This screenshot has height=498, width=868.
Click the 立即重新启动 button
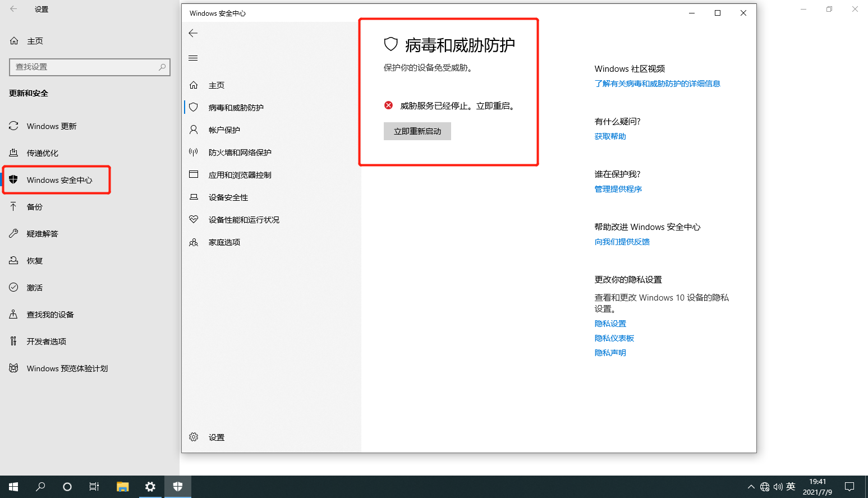[x=417, y=131]
